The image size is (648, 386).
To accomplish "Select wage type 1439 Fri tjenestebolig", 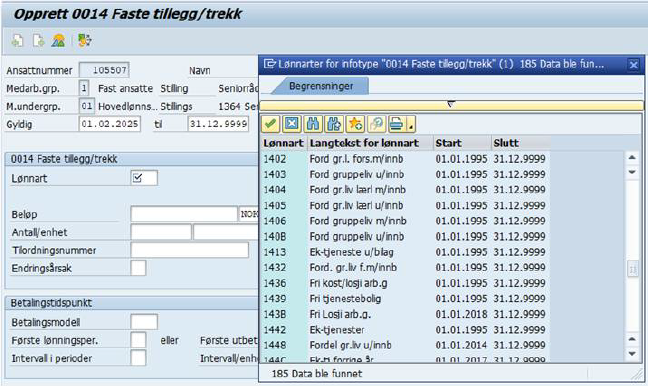I will pos(405,298).
